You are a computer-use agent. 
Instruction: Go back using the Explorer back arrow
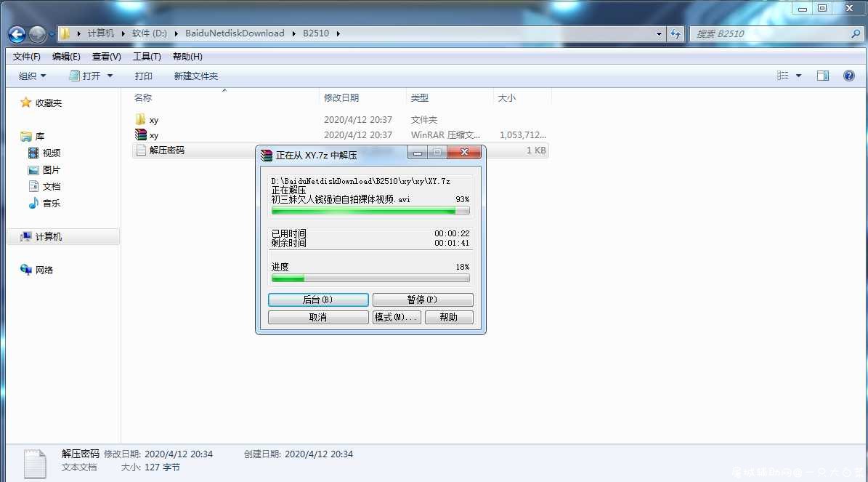click(17, 34)
